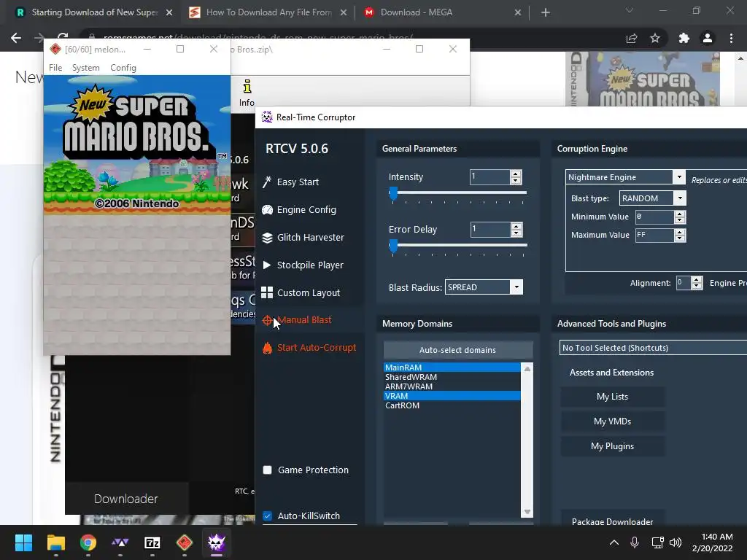Click Error Delay stepper arrows
This screenshot has height=560, width=747.
[x=516, y=230]
